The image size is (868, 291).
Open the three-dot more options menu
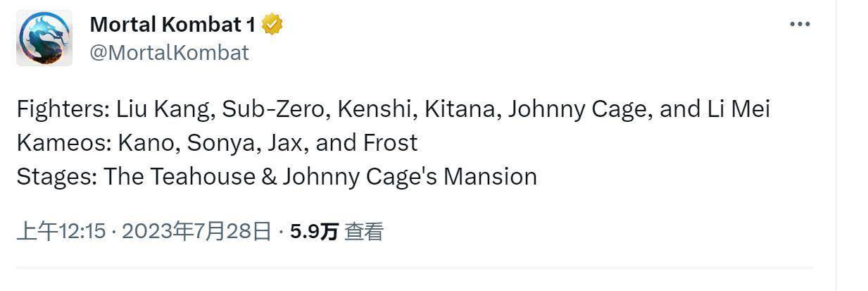point(800,24)
